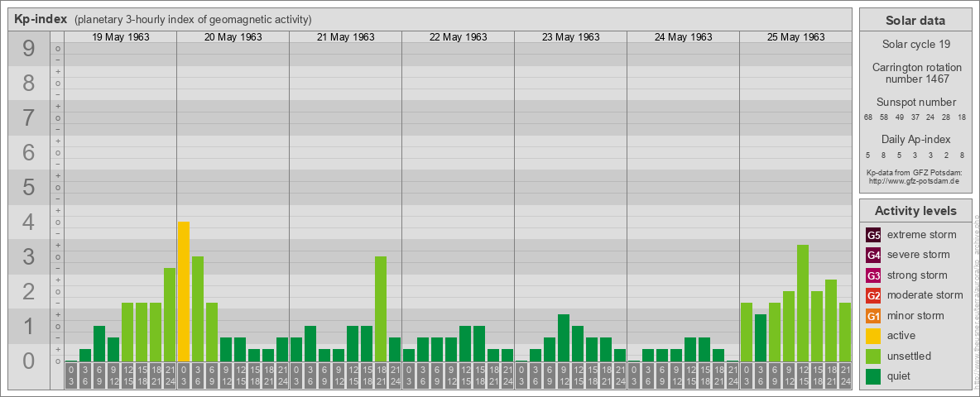Screen dimensions: 980x397
Task: Click the Daily Ap-index label
Action: click(x=915, y=139)
